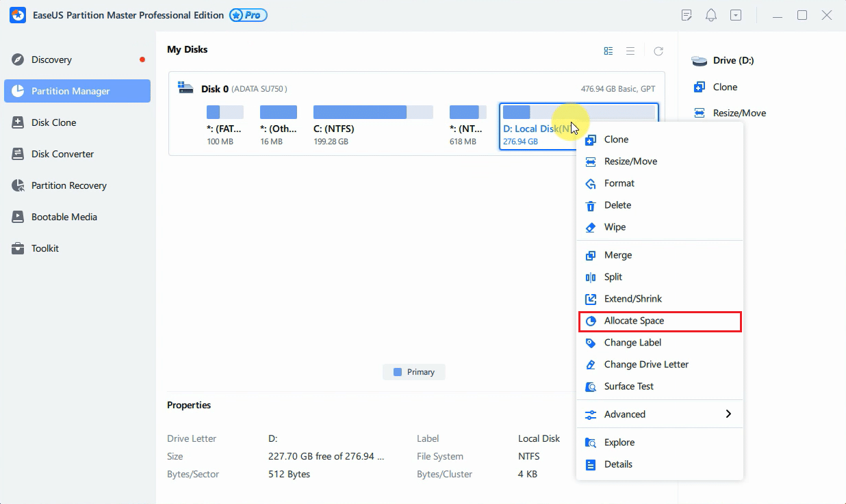The height and width of the screenshot is (504, 846).
Task: Choose Explore from context menu
Action: [660, 442]
